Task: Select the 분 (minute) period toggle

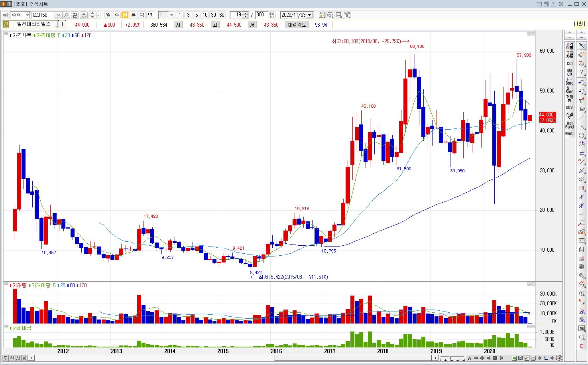Action: (x=133, y=15)
